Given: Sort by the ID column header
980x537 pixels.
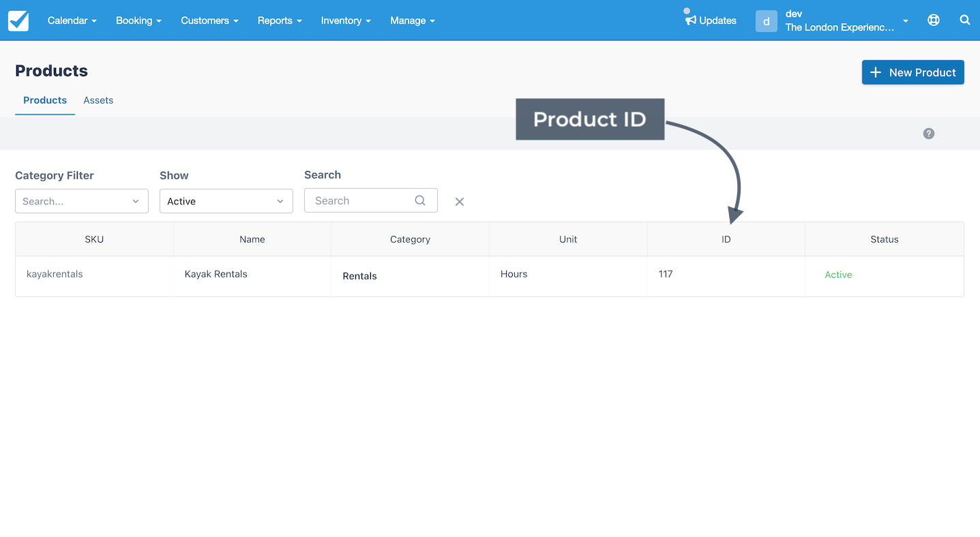Looking at the screenshot, I should (x=726, y=239).
